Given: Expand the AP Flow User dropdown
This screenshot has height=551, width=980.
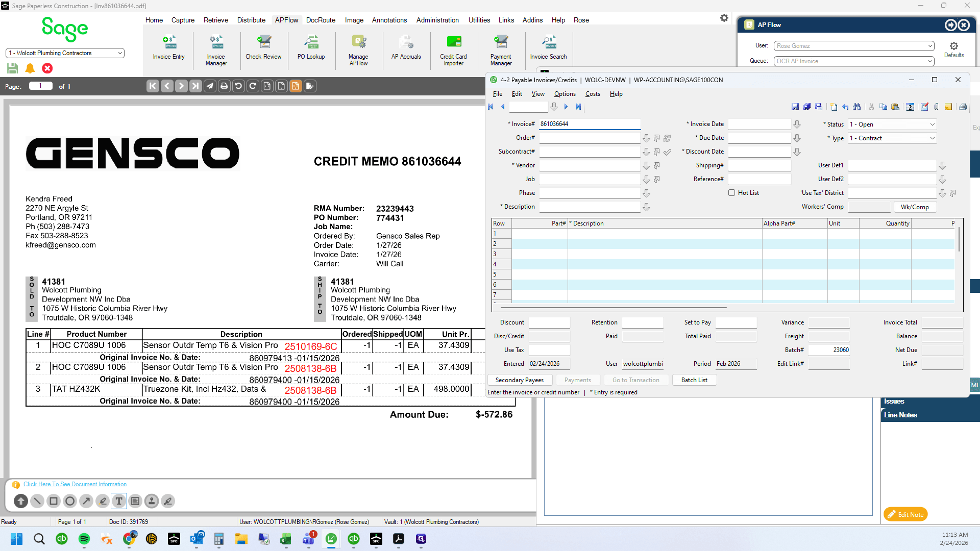Looking at the screenshot, I should coord(930,46).
